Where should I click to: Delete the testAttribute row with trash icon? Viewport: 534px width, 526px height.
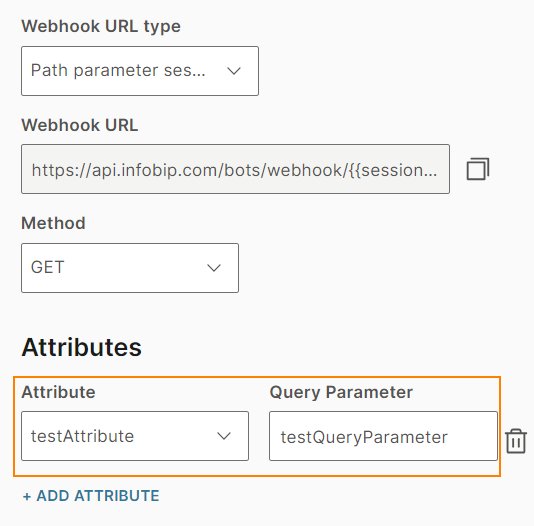[x=516, y=441]
